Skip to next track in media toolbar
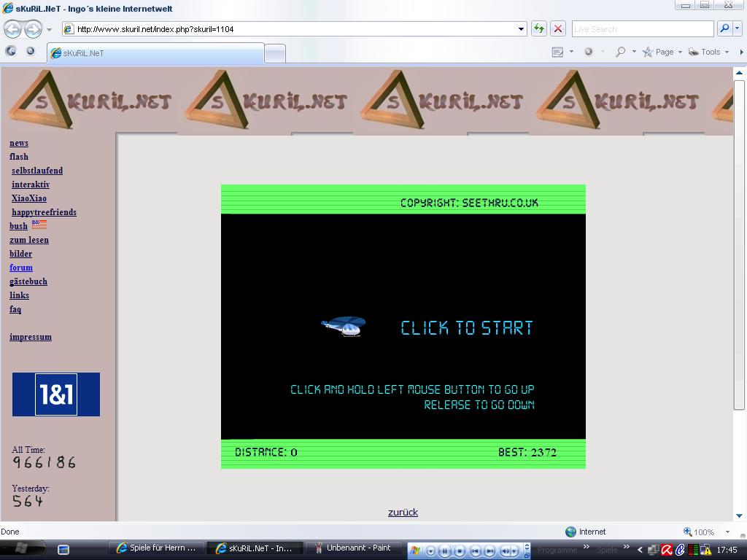Viewport: 747px width, 560px height. tap(489, 551)
